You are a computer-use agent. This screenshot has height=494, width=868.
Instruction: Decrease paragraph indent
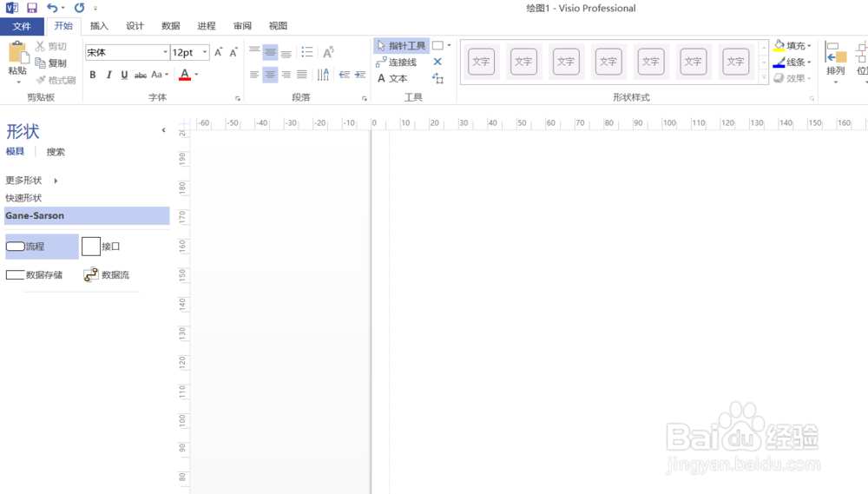(345, 74)
